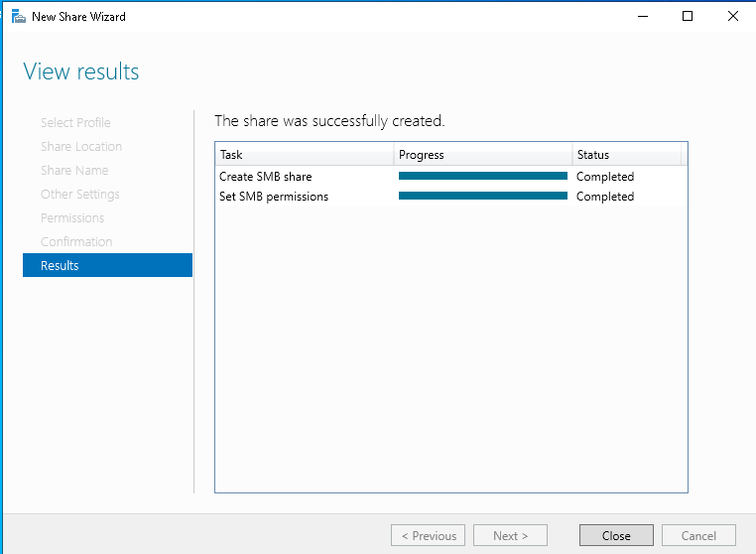Click the 'share was successfully created' message

click(x=329, y=121)
